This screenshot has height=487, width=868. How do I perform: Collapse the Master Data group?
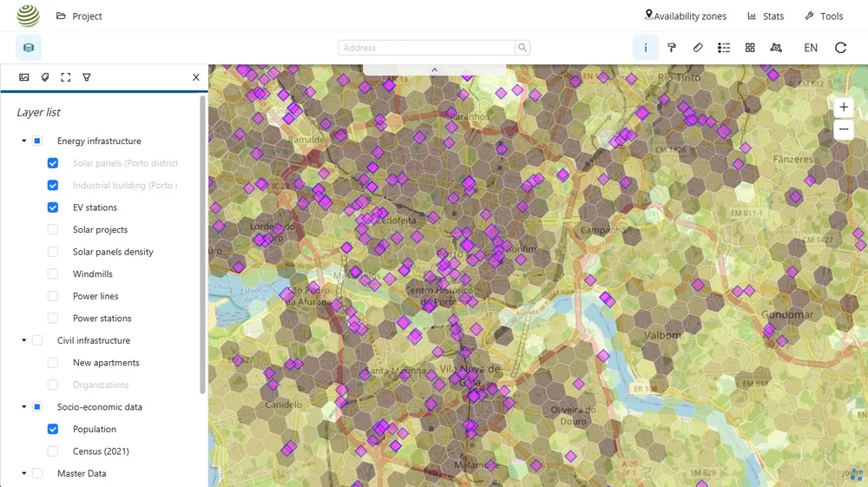pos(23,473)
